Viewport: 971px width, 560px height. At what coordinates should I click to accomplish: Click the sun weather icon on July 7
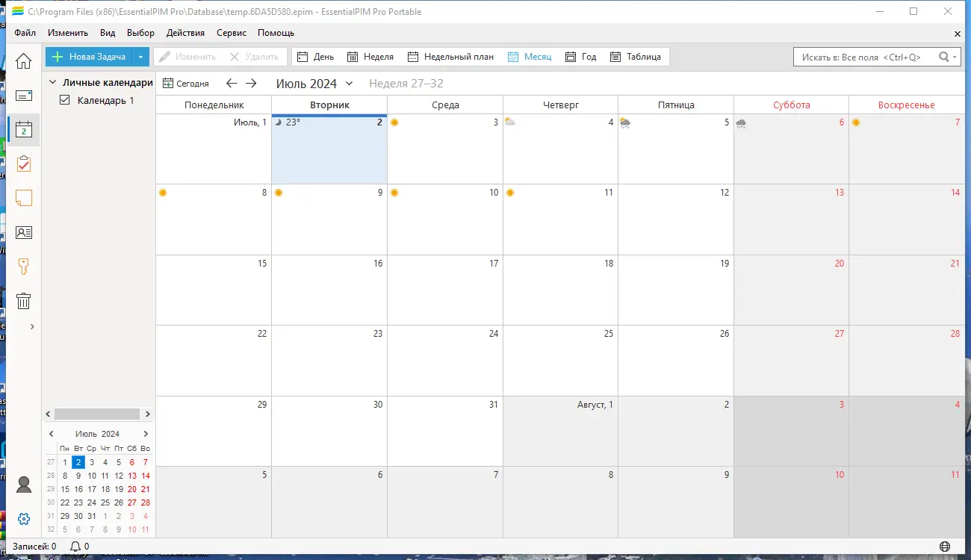click(x=856, y=122)
